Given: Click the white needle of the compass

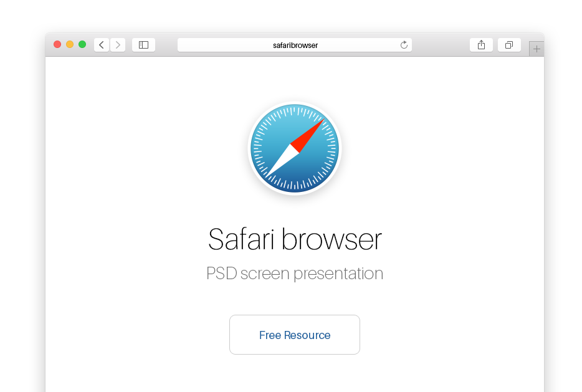Looking at the screenshot, I should (282, 161).
